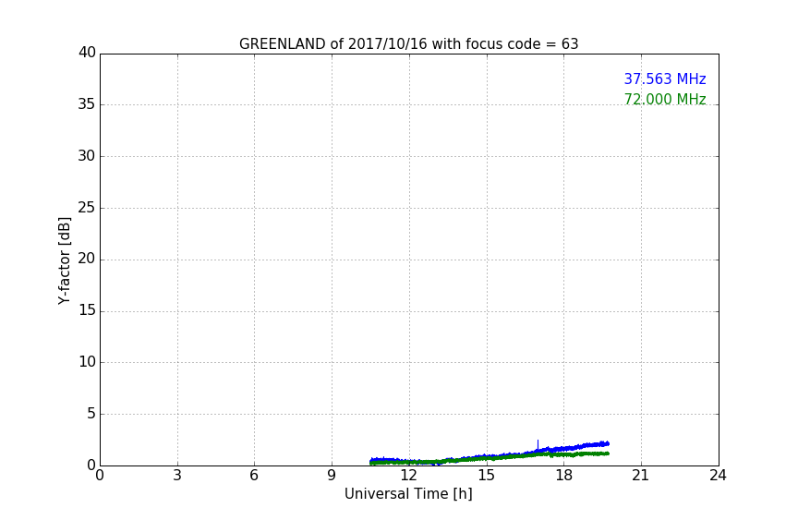Click the x-axis tick label '24'

click(x=718, y=476)
